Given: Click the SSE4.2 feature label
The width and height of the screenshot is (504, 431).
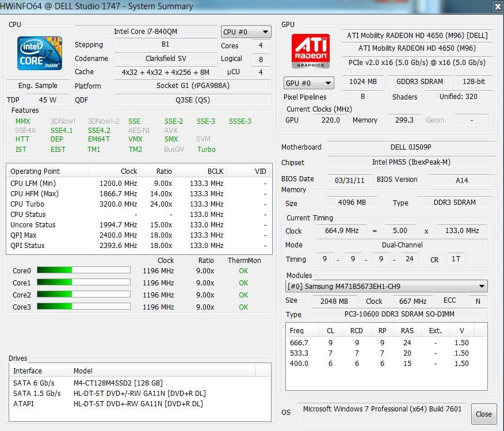Looking at the screenshot, I should coord(99,130).
